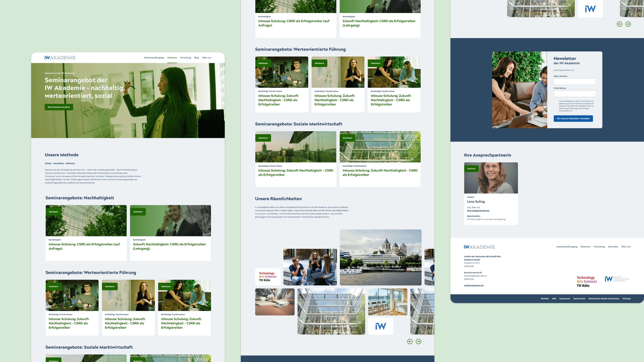
Task: Click the Alle Seminare ansehen button
Action: click(x=59, y=107)
